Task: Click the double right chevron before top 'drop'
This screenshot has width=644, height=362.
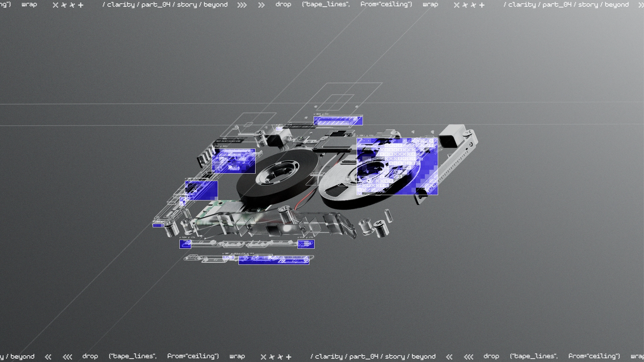Action: click(261, 5)
